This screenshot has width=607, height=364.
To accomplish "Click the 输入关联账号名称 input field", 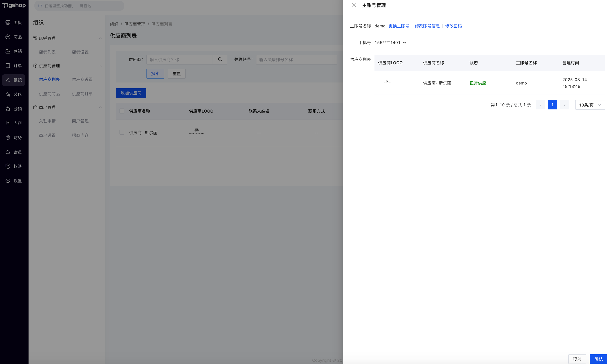I will (296, 60).
